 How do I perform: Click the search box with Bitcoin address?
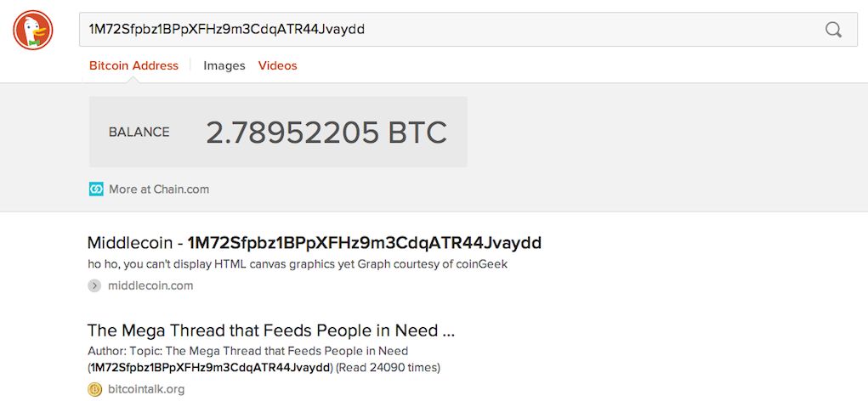point(468,30)
